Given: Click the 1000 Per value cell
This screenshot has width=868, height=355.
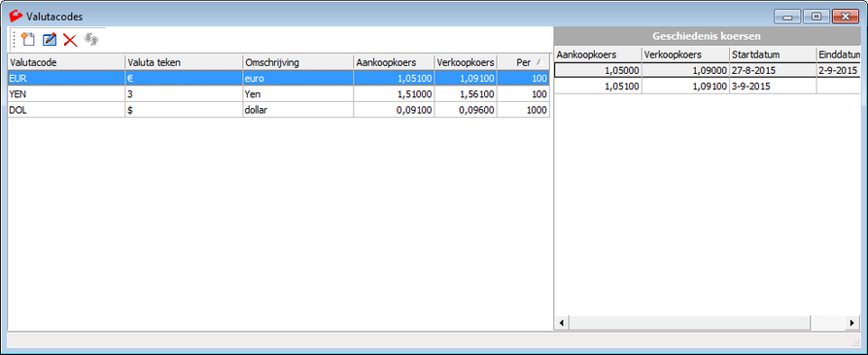Looking at the screenshot, I should (x=523, y=110).
